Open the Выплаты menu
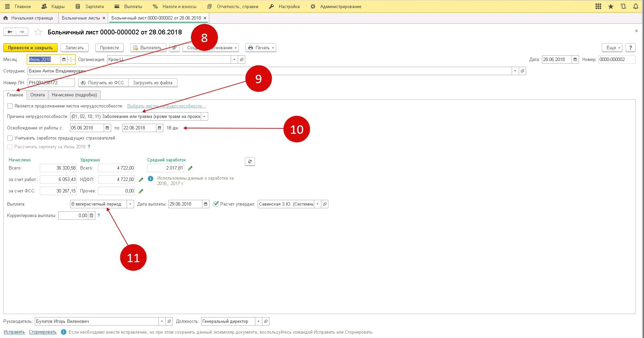The width and height of the screenshot is (644, 338). [128, 6]
